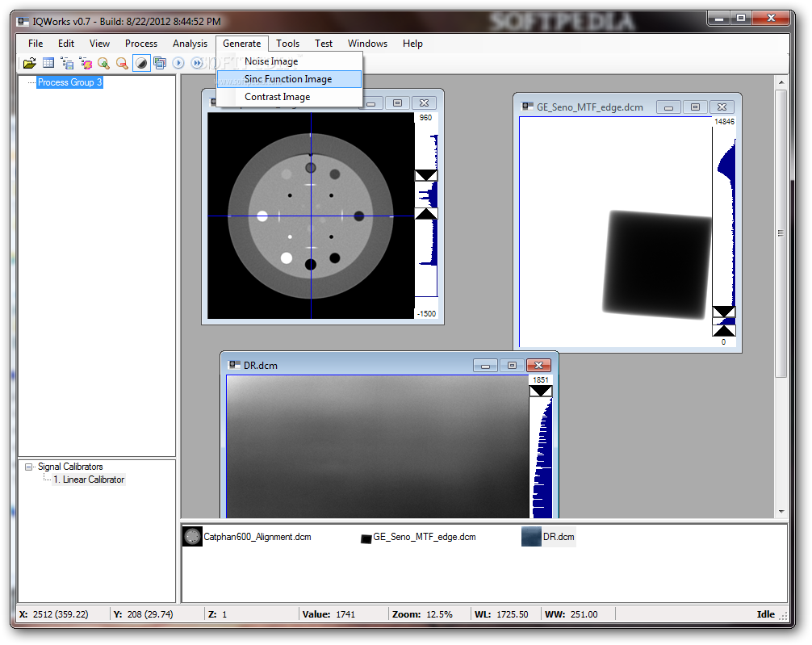Click the DR.dcm window icon
The height and width of the screenshot is (645, 812).
pos(235,365)
